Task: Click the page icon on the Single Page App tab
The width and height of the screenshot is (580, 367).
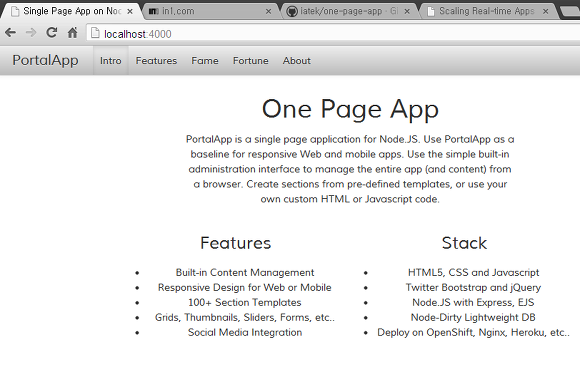Action: pyautogui.click(x=15, y=11)
